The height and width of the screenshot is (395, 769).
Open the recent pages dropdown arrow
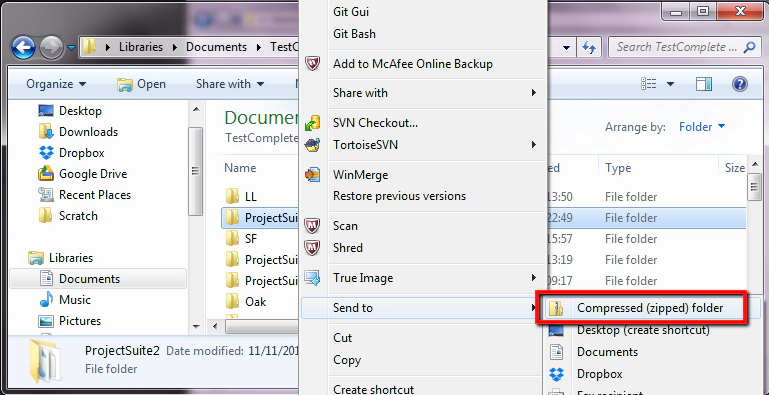point(72,48)
